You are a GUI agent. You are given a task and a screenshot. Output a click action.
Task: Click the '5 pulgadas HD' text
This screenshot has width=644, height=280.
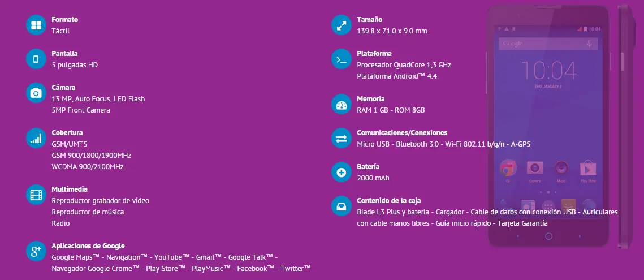click(75, 65)
